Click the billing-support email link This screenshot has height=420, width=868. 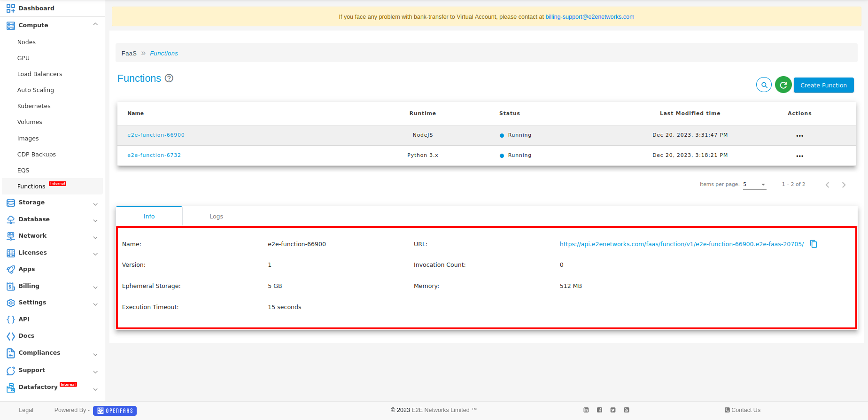(x=589, y=17)
